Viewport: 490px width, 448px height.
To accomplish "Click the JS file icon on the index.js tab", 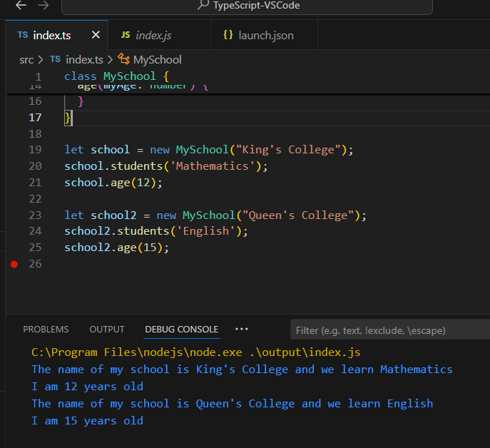I will click(126, 35).
